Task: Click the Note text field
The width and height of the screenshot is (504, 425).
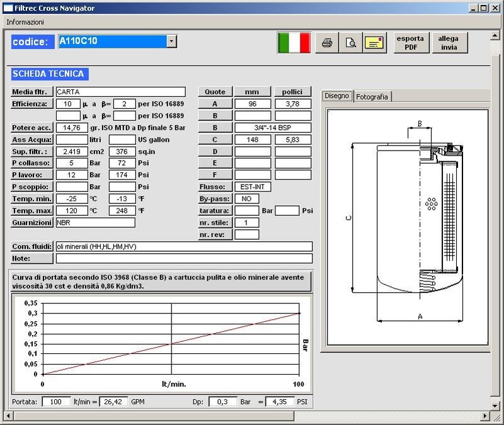Action: point(184,258)
